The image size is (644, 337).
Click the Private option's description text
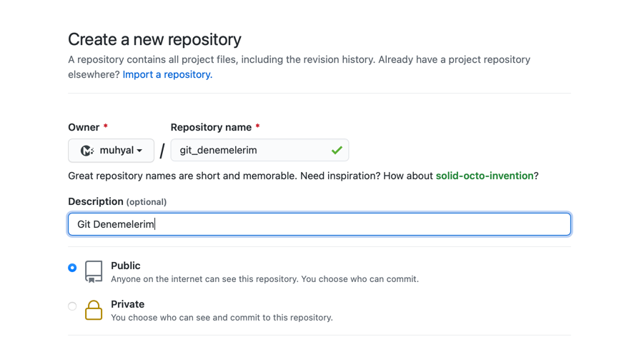point(222,317)
